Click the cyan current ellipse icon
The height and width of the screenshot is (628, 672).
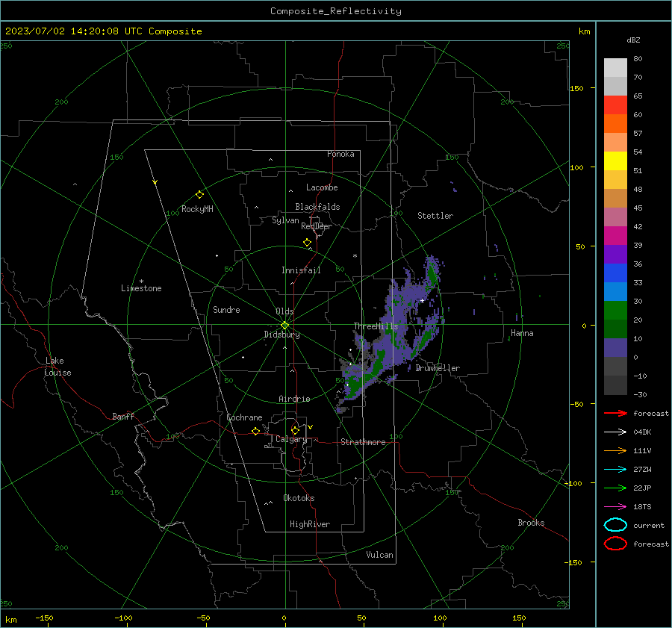tap(615, 525)
